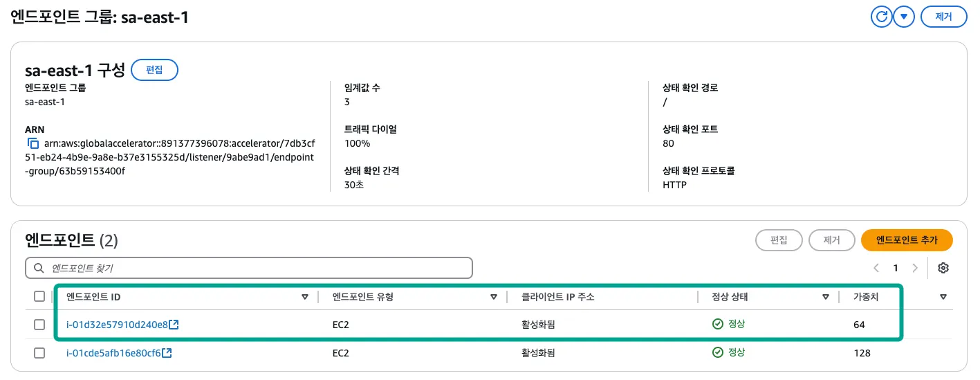Toggle select-all endpoints checkbox

point(39,297)
